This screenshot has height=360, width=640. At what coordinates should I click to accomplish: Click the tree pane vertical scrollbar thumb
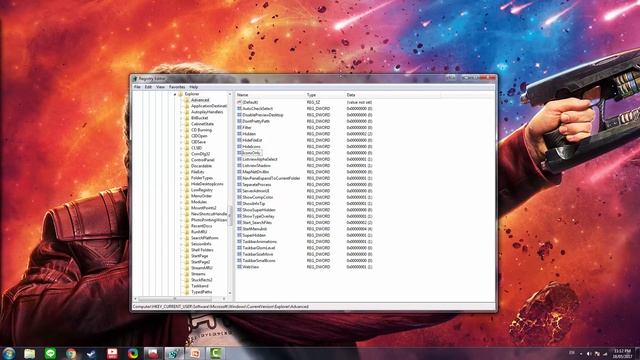pyautogui.click(x=230, y=215)
